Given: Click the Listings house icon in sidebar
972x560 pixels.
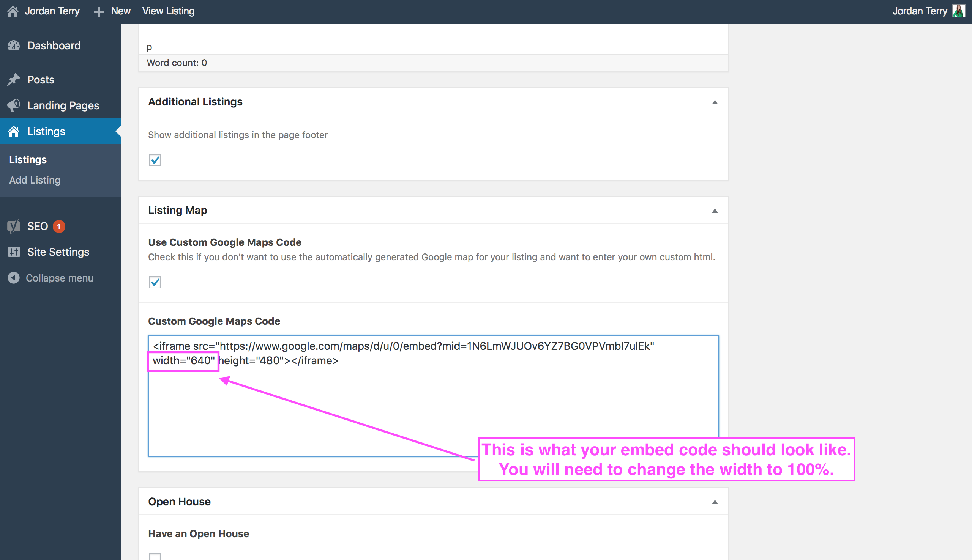Looking at the screenshot, I should click(x=13, y=132).
